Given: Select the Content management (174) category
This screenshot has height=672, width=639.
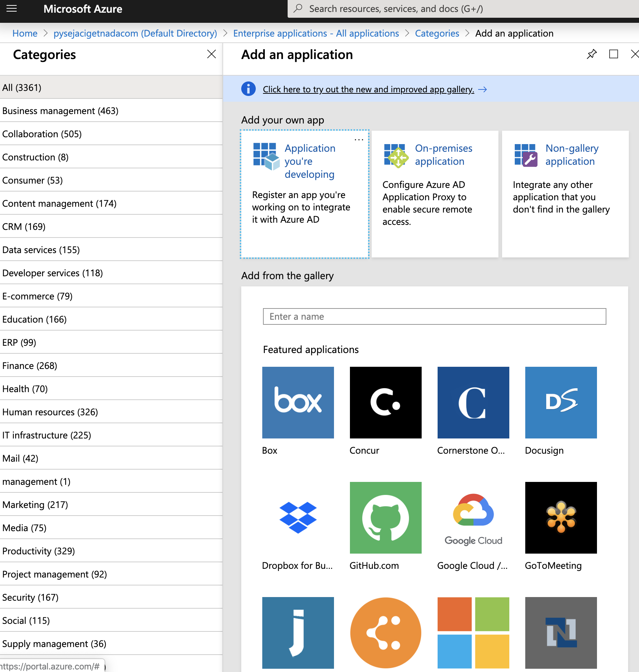Looking at the screenshot, I should [111, 203].
